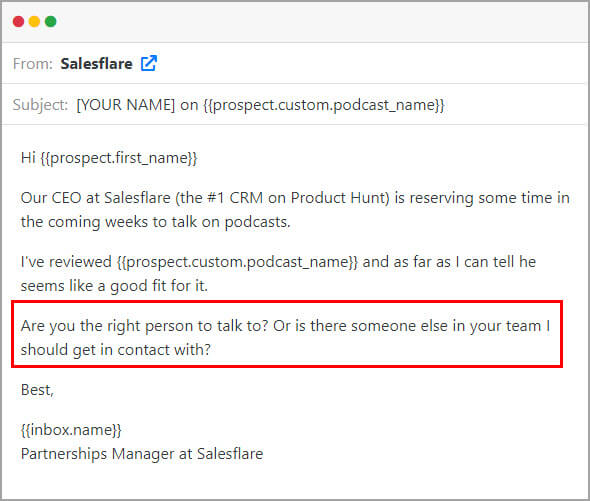Screen dimensions: 590x501
Task: Click the 'Best,' sign-off line
Action: pos(37,390)
